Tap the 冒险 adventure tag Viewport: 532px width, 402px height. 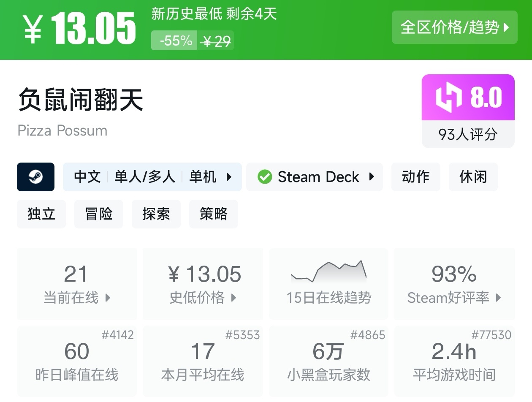click(x=99, y=214)
